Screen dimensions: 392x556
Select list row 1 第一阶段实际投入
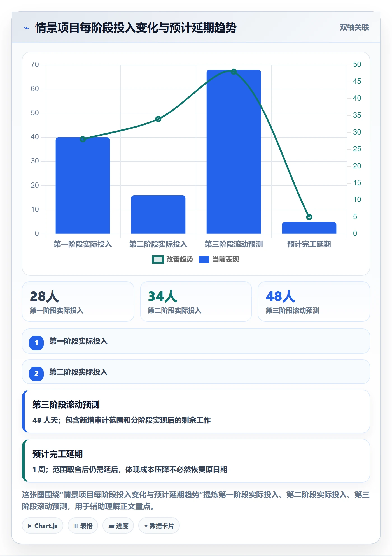196,341
